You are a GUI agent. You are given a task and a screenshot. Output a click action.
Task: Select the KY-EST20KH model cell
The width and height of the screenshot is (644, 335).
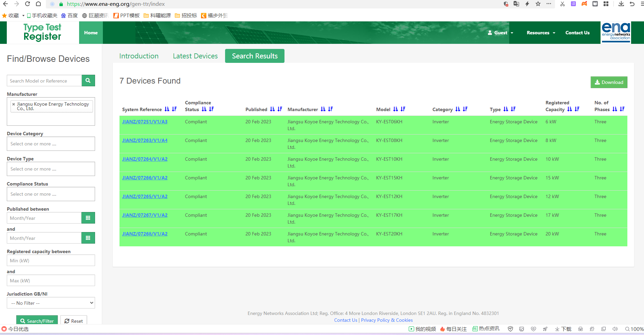click(x=389, y=234)
